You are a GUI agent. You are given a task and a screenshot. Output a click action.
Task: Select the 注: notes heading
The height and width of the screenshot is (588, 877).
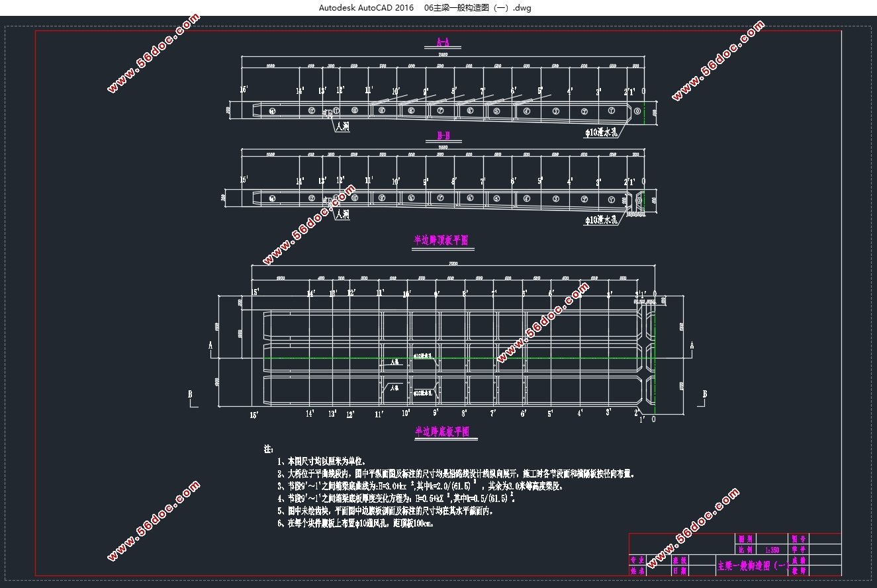pyautogui.click(x=268, y=449)
